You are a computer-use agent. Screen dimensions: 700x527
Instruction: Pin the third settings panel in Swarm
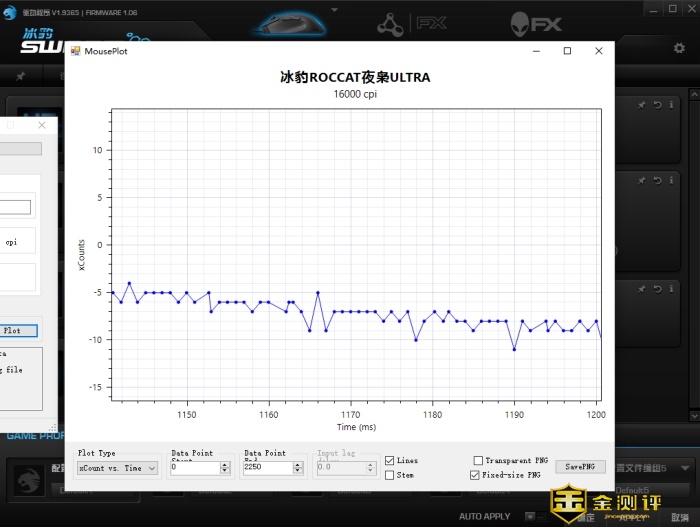tap(642, 289)
